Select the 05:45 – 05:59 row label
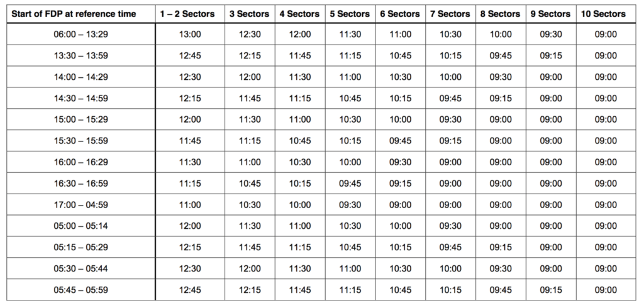644x308 pixels. 81,290
